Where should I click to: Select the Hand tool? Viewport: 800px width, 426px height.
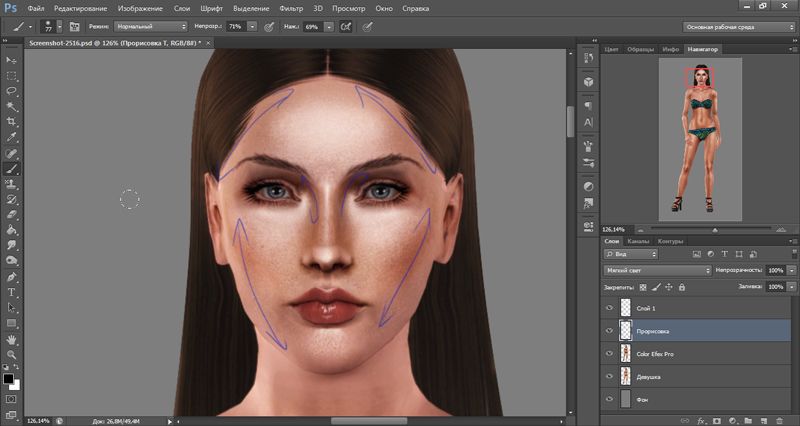[11, 339]
